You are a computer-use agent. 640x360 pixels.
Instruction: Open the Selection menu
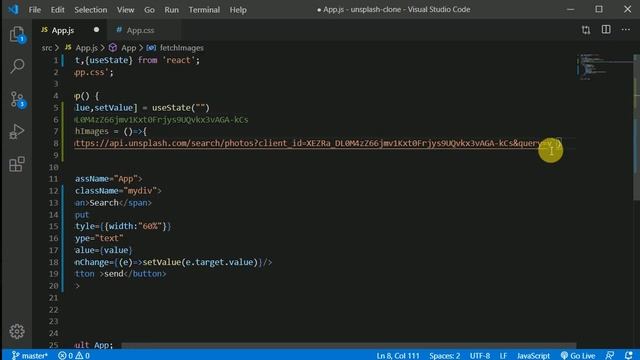click(91, 9)
